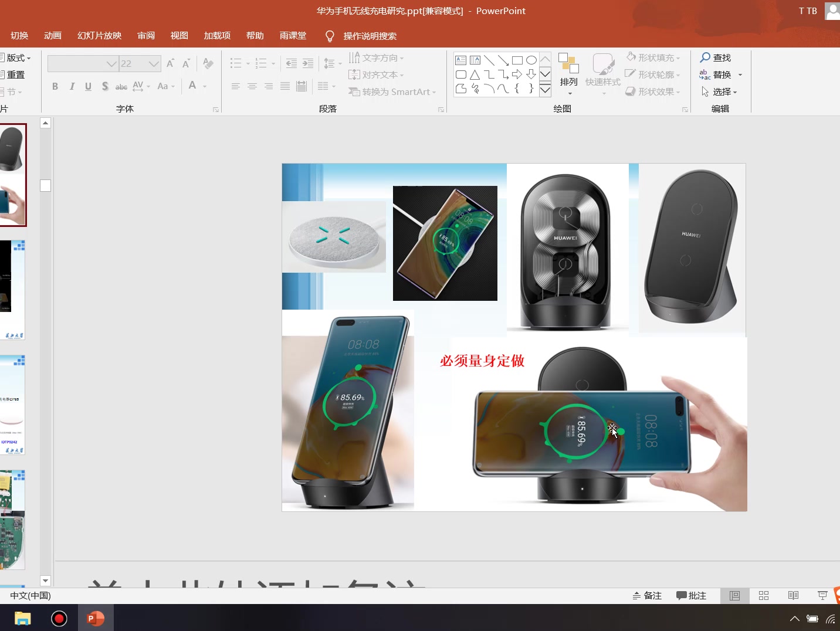
Task: Select the curve shape
Action: (503, 89)
